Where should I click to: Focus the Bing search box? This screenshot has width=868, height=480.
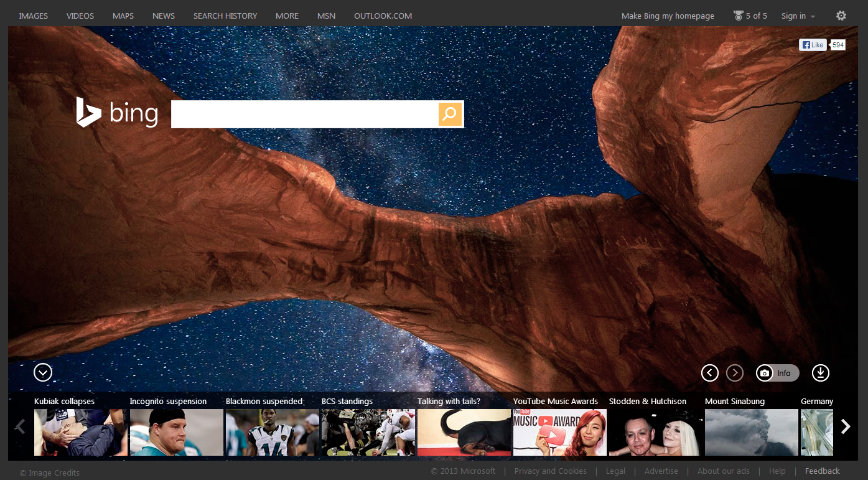coord(305,114)
